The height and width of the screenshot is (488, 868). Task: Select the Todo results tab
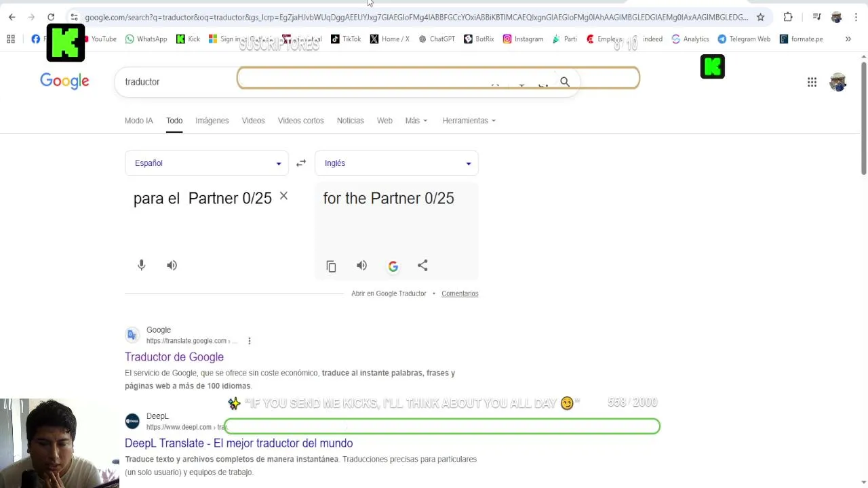pyautogui.click(x=174, y=121)
